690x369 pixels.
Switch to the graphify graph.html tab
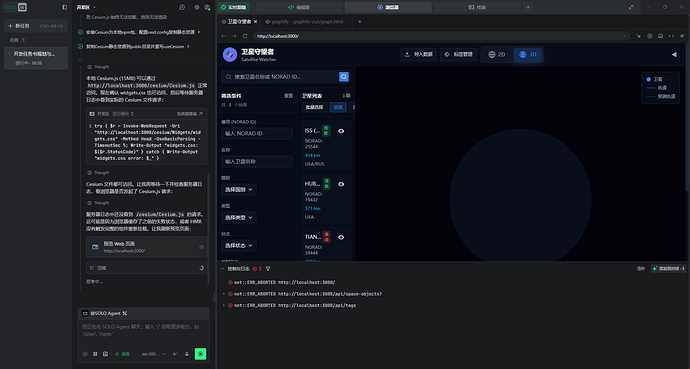coord(304,22)
